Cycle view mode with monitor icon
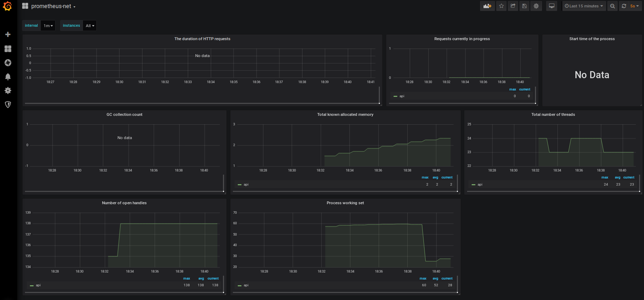This screenshot has height=300, width=644. [x=551, y=6]
